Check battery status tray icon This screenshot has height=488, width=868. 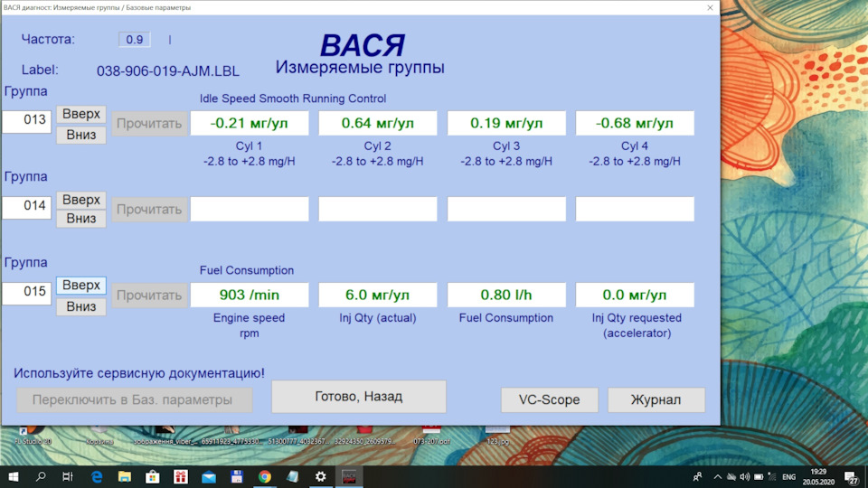759,476
